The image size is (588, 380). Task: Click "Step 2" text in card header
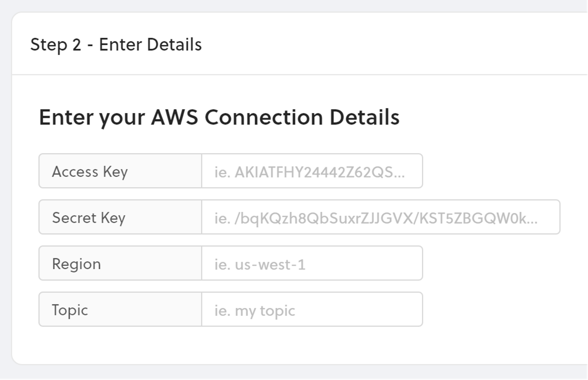pos(56,44)
